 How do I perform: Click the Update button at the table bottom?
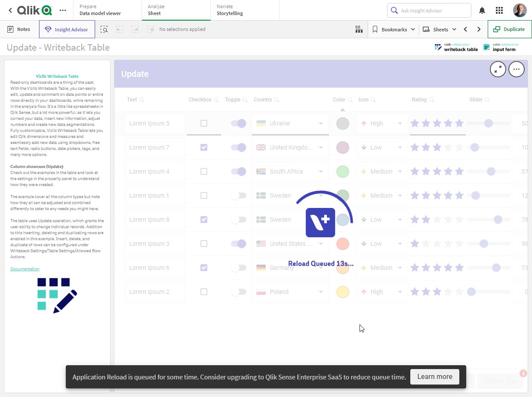(500, 381)
